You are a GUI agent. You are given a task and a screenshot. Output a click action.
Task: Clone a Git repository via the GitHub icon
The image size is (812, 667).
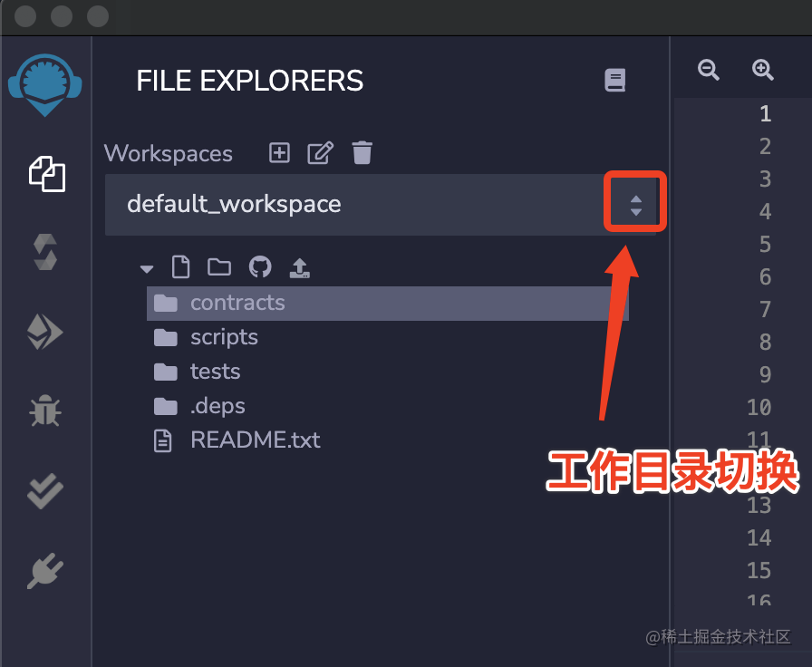point(260,266)
